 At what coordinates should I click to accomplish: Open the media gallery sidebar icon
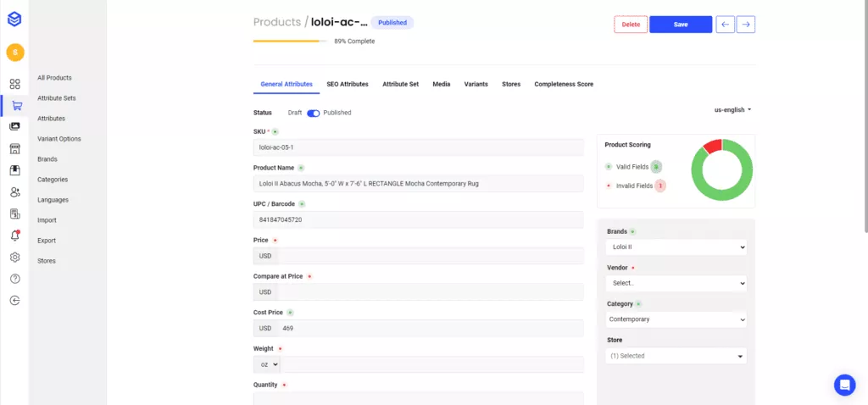[14, 126]
